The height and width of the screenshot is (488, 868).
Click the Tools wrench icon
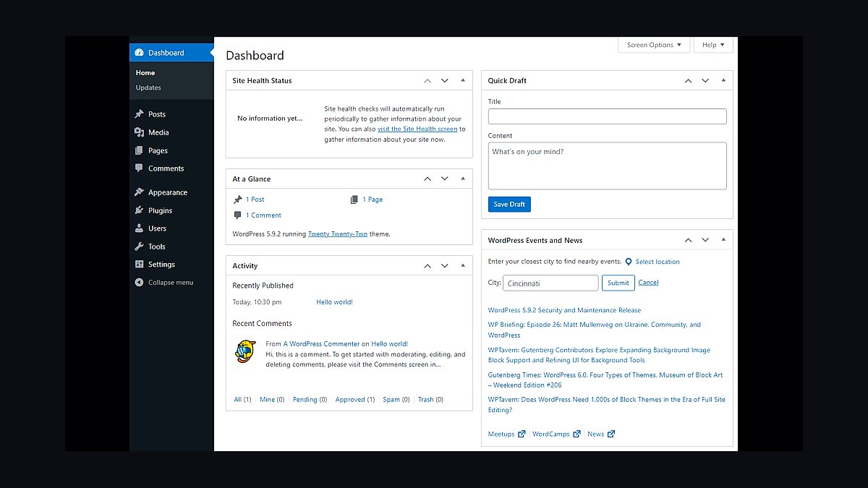[139, 247]
